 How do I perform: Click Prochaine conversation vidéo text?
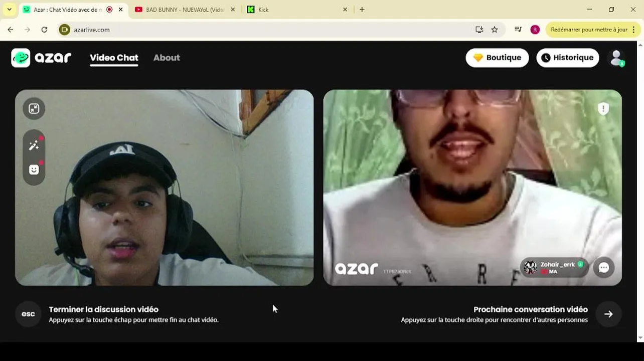point(531,309)
